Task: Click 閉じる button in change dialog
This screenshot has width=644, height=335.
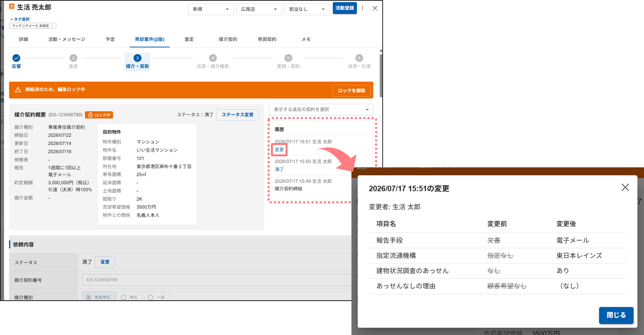Action: pos(616,315)
